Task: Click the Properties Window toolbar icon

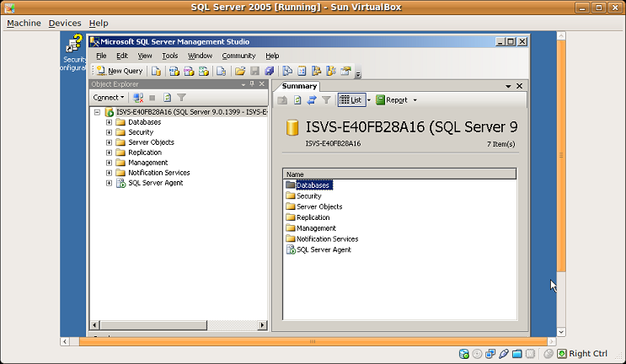Action: tap(345, 71)
